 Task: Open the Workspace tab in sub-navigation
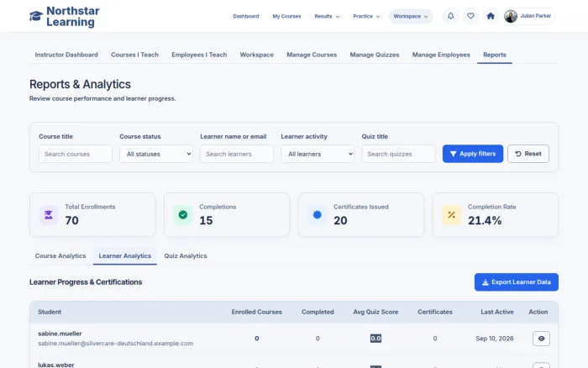(x=256, y=55)
